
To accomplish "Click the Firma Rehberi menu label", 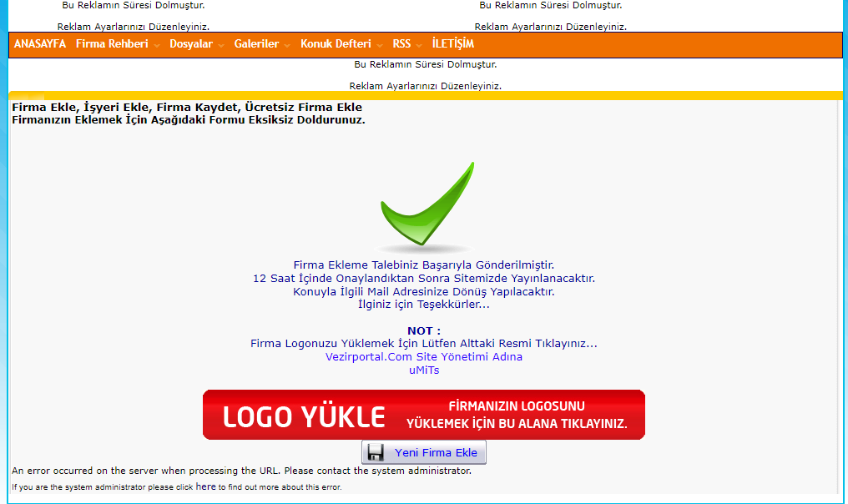I will tap(111, 44).
